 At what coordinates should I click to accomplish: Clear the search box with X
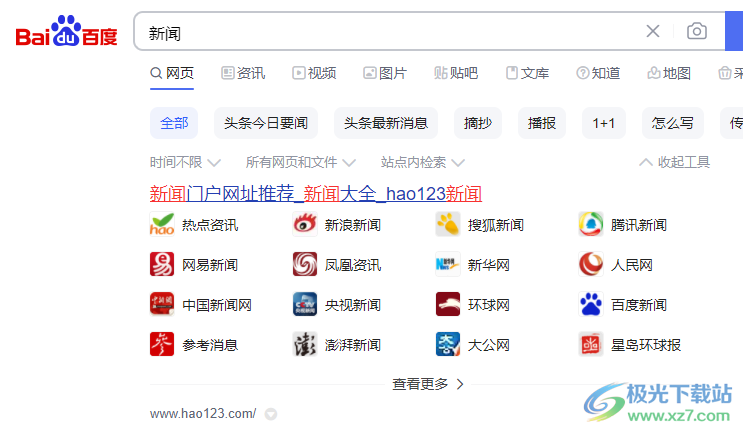pyautogui.click(x=652, y=31)
